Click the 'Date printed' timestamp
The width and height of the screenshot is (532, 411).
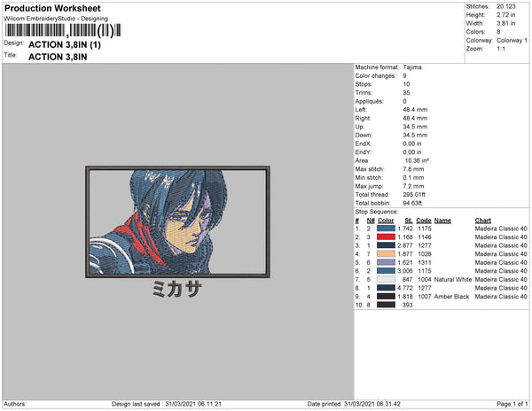coord(354,404)
